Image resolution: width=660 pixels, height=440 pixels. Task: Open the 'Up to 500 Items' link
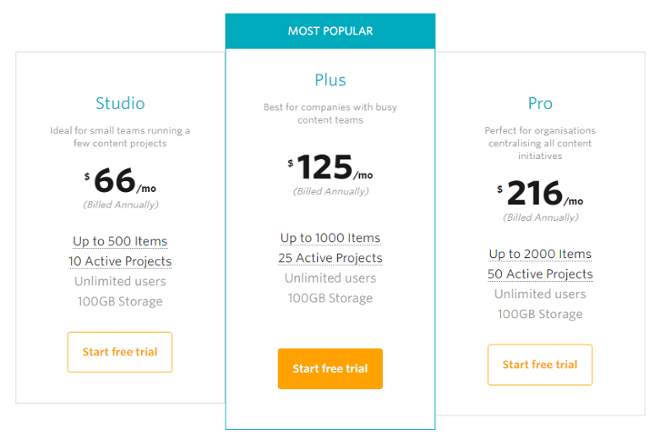pyautogui.click(x=120, y=241)
